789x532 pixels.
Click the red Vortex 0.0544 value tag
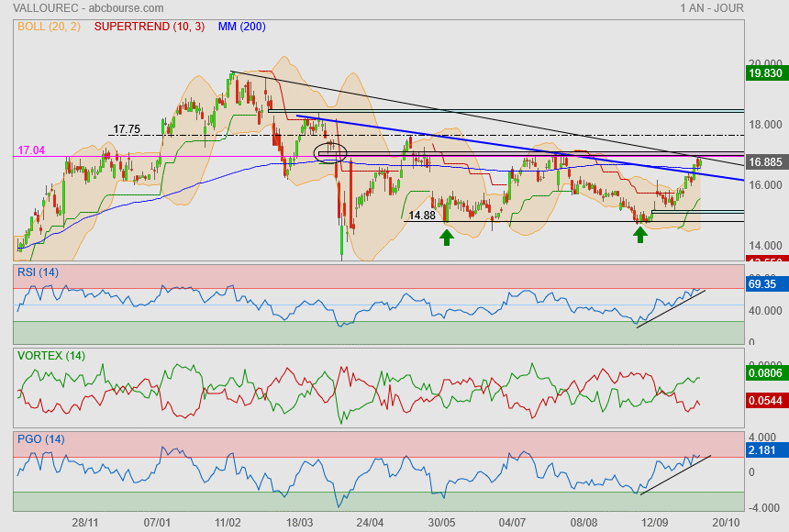765,401
